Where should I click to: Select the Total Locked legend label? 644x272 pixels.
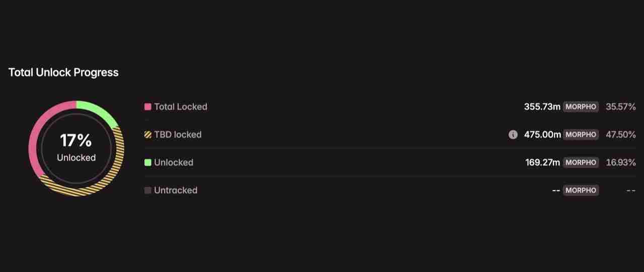[181, 107]
